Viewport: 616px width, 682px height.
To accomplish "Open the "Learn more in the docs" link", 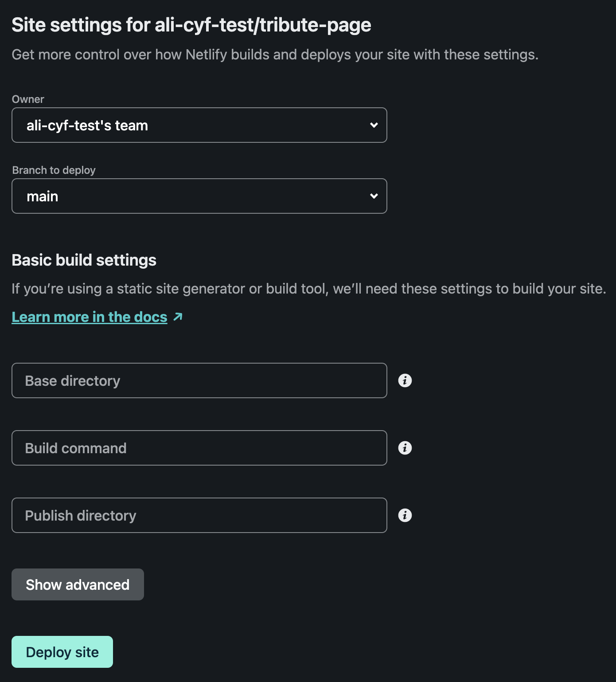I will point(89,317).
